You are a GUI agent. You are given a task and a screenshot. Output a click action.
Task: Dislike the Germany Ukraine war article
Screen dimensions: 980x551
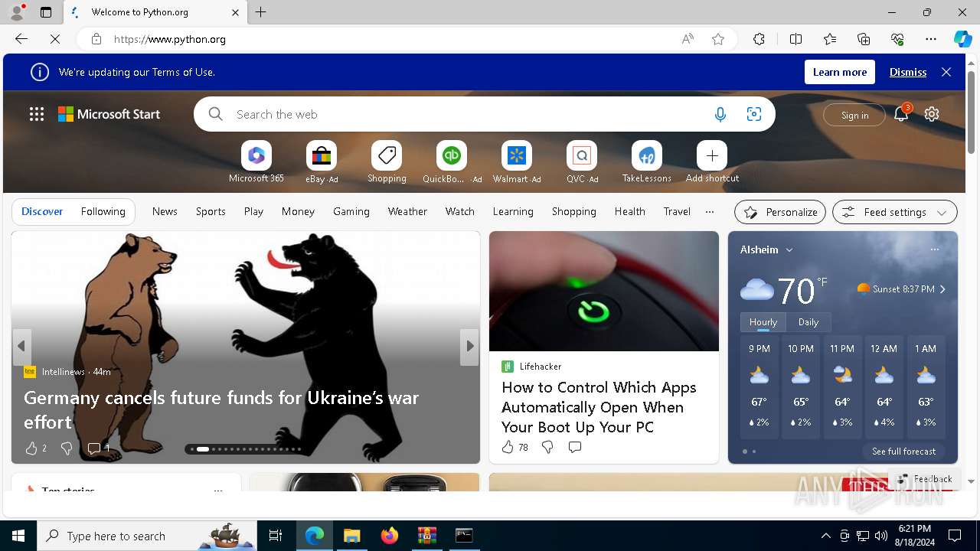[67, 448]
